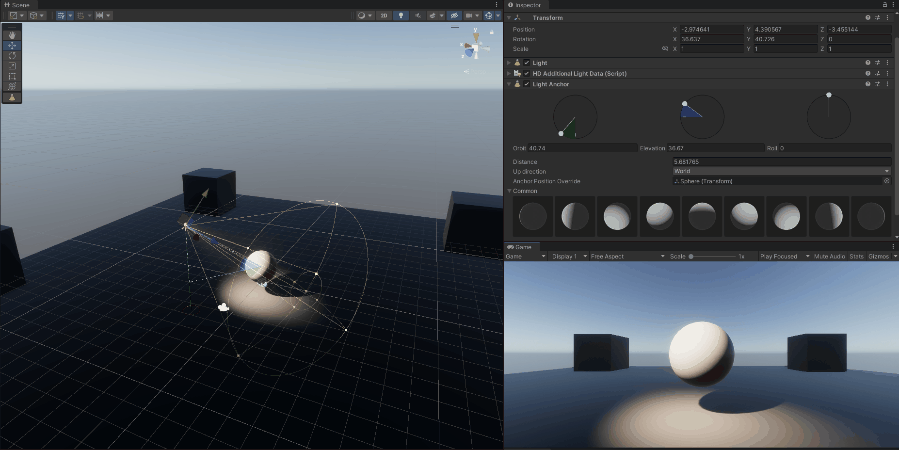Select the Rect transform tool
Image resolution: width=899 pixels, height=450 pixels.
[12, 76]
